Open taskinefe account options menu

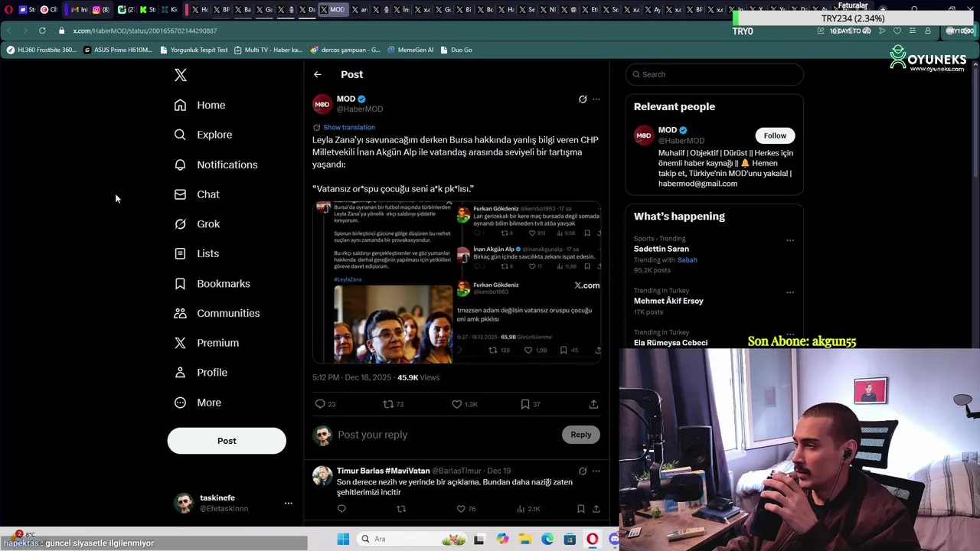[x=289, y=503]
